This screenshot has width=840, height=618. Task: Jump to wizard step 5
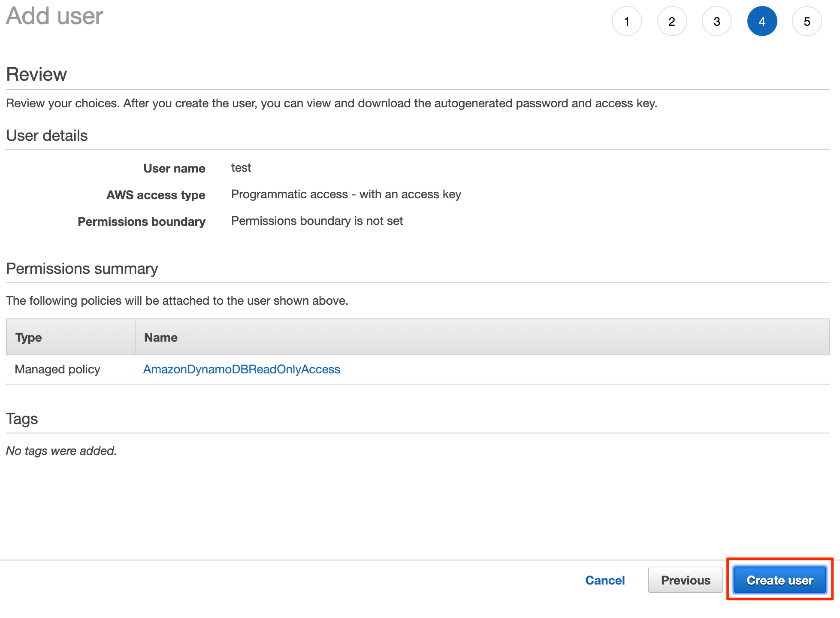807,21
